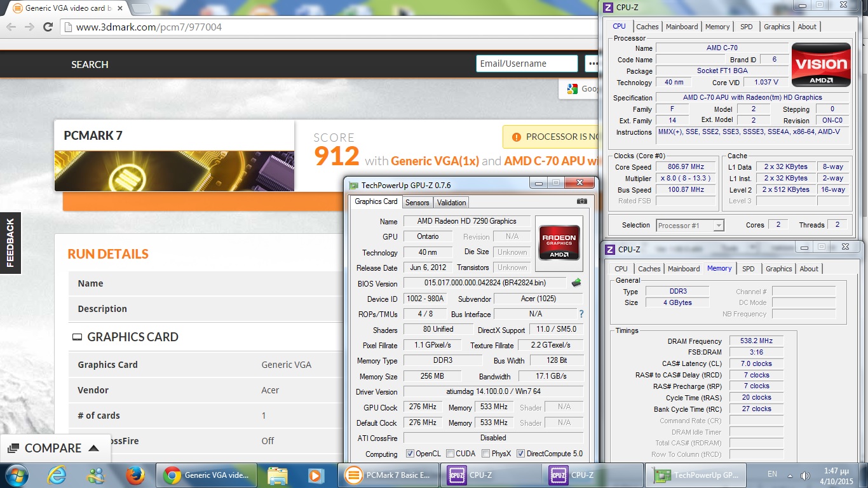The image size is (868, 488).
Task: Click the warning icon in PROCESSOR notice
Action: click(x=515, y=137)
